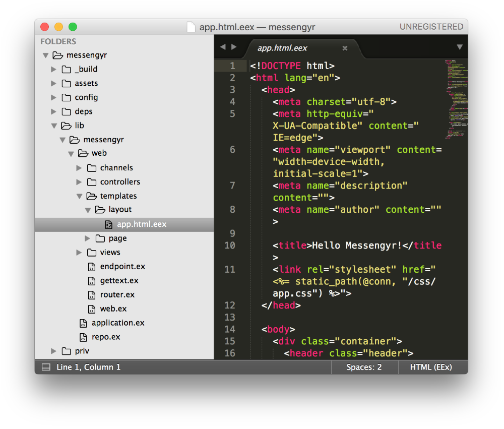Expand the _build folder
The image size is (504, 429).
[54, 69]
